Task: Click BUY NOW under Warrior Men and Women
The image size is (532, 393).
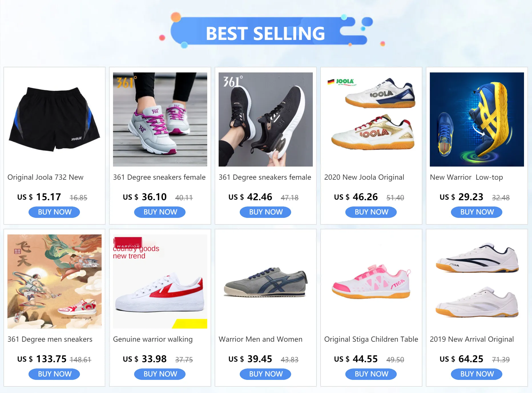Action: (x=265, y=374)
